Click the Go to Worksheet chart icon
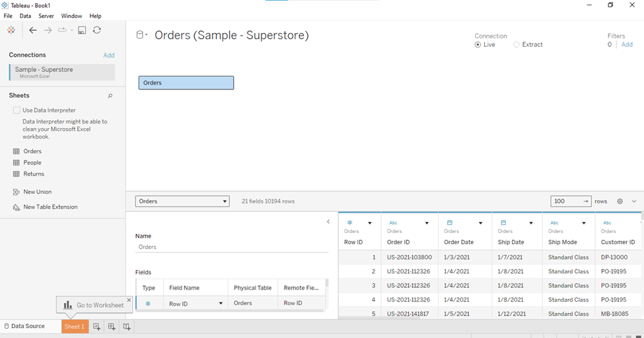 tap(68, 305)
